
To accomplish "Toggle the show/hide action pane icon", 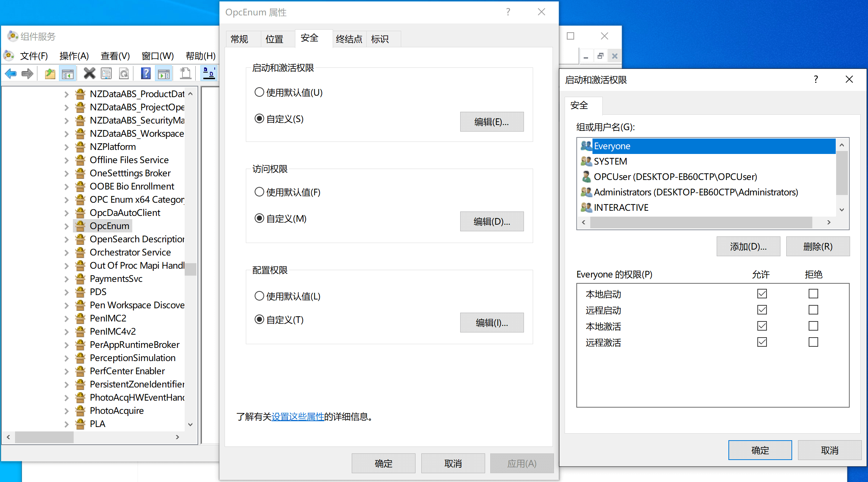I will pyautogui.click(x=163, y=74).
